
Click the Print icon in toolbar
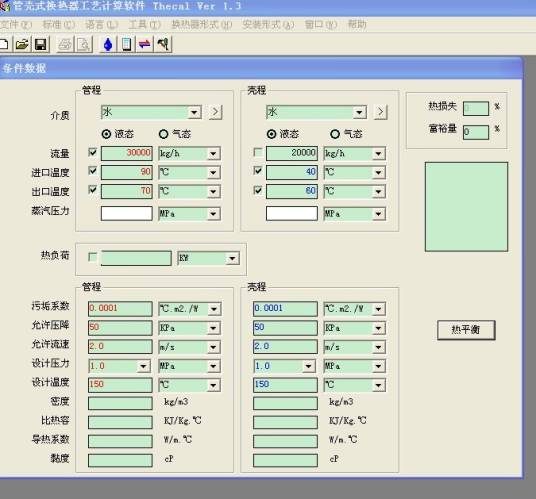click(x=65, y=44)
